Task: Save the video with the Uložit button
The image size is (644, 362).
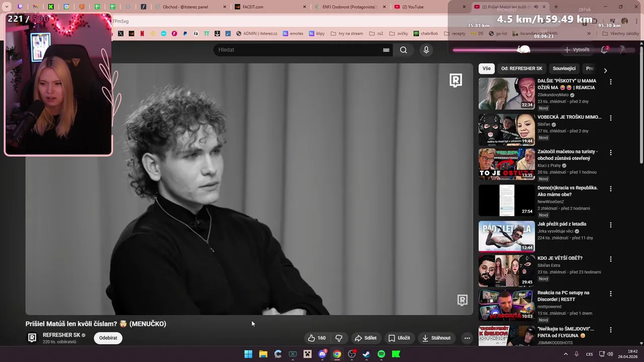Action: click(399, 338)
